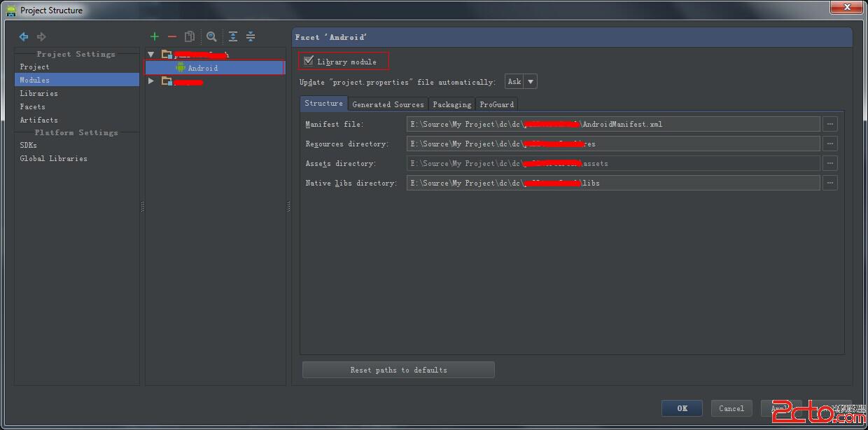The height and width of the screenshot is (430, 868).
Task: Browse for Assets directory with ellipsis button
Action: tap(830, 163)
